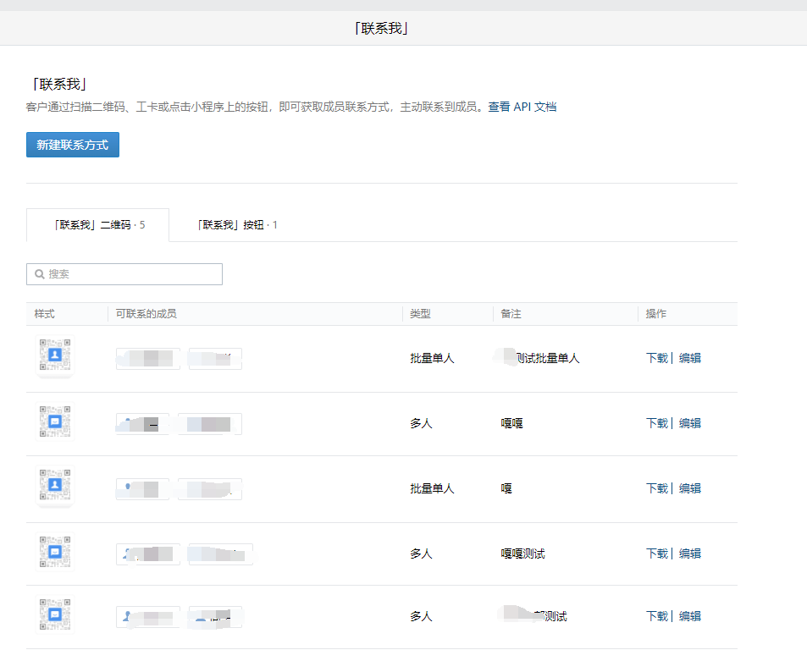The width and height of the screenshot is (807, 672).
Task: Click the QR code icon for 测试批量单人 row
Action: point(55,356)
